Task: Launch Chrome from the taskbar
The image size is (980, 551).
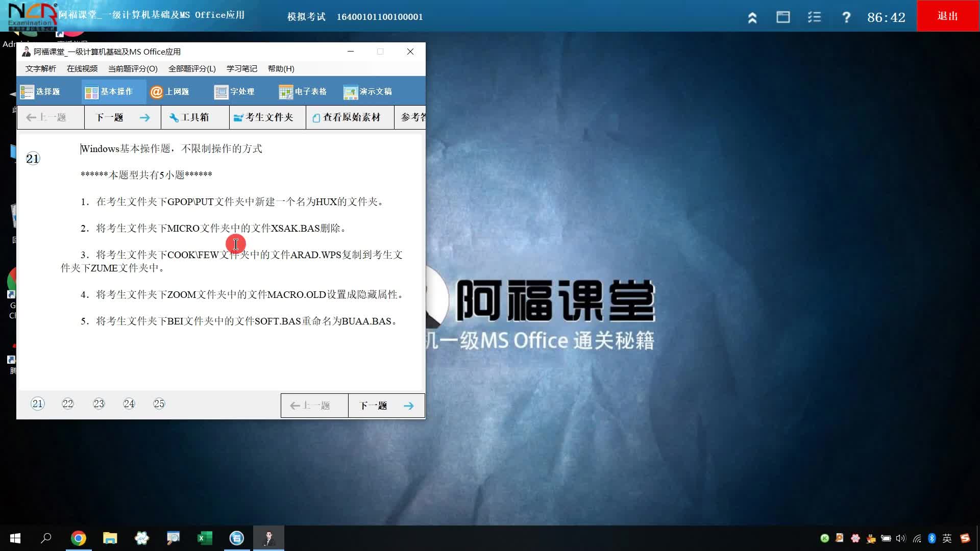Action: point(79,538)
